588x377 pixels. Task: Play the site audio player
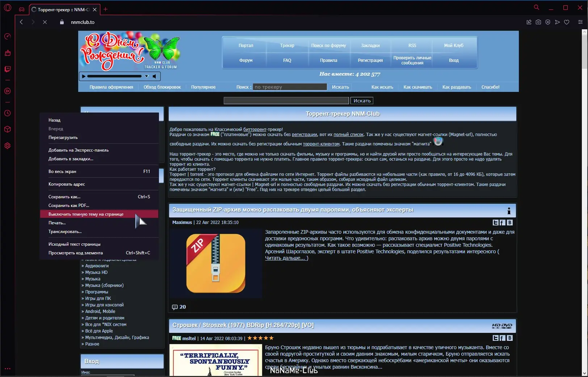(x=84, y=76)
